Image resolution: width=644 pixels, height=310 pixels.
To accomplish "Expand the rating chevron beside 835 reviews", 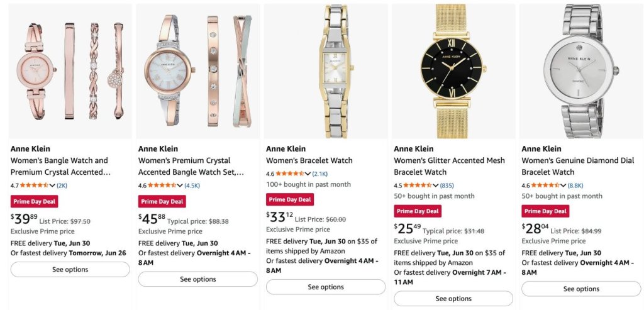I will [435, 185].
